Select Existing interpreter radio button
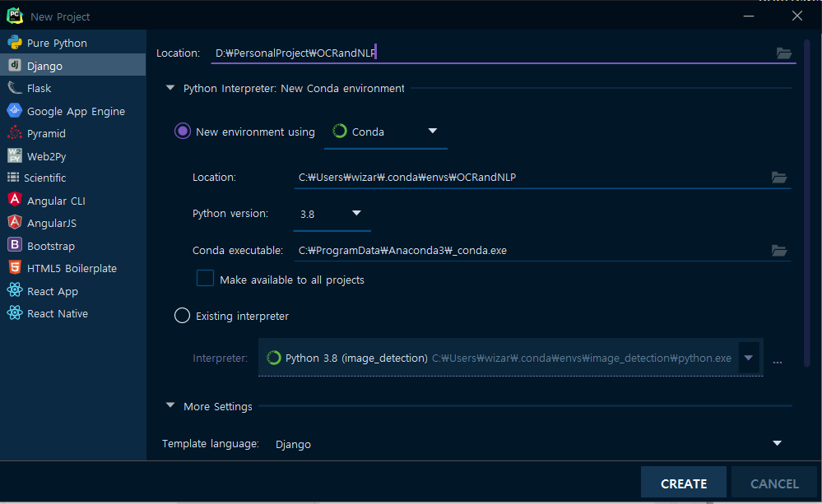Viewport: 822px width, 504px height. pyautogui.click(x=182, y=316)
